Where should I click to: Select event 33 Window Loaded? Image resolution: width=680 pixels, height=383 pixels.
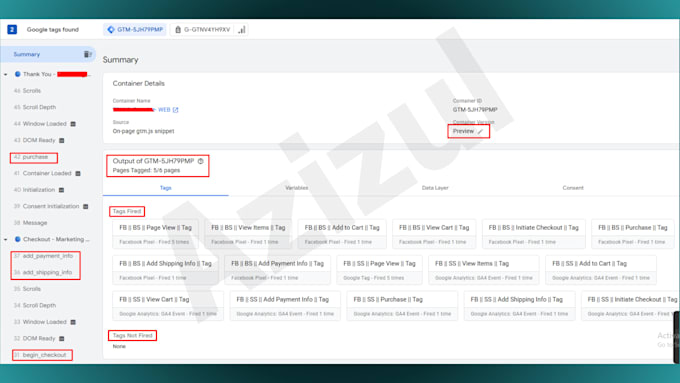click(x=40, y=322)
